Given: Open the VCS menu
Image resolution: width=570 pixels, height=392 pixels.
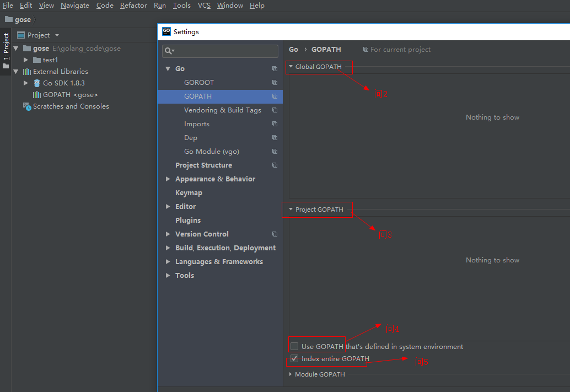Looking at the screenshot, I should (x=204, y=6).
